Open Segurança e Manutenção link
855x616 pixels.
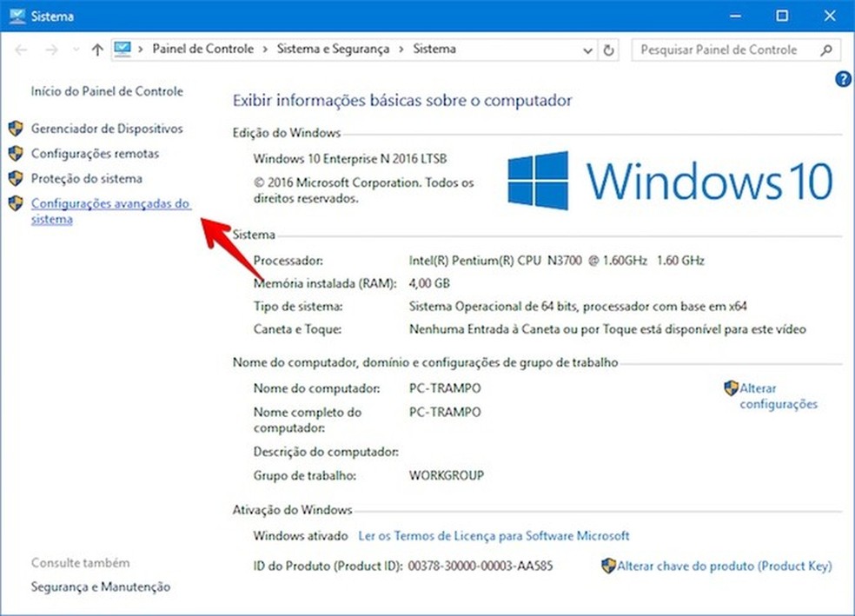pos(101,587)
